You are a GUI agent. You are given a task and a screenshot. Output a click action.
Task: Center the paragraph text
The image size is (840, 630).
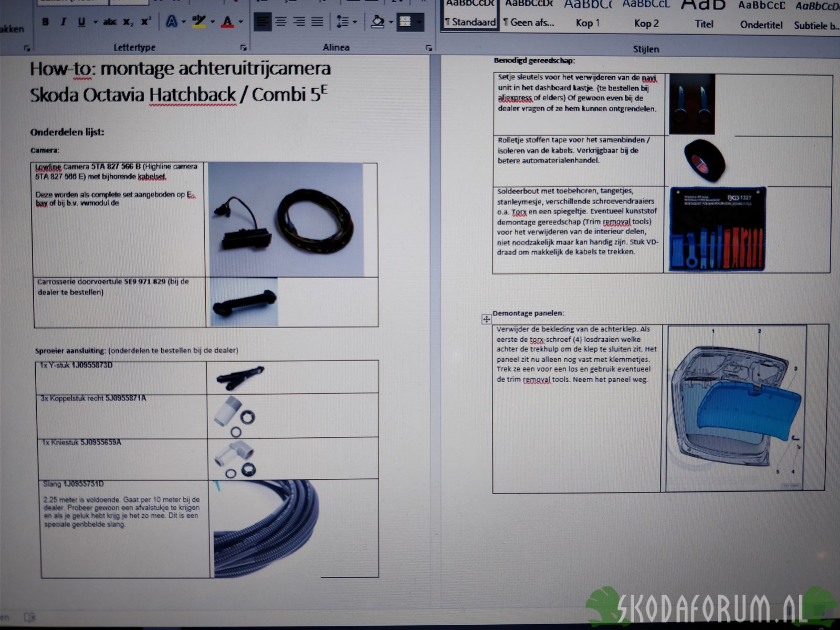coord(281,22)
